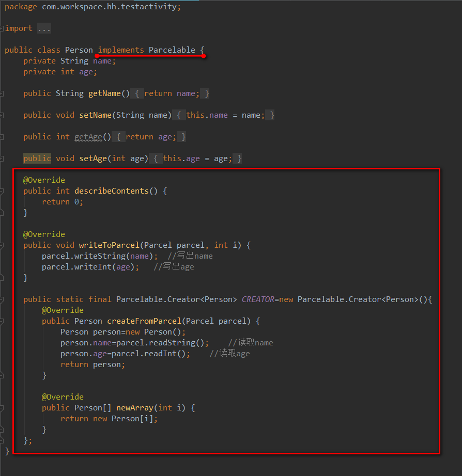Click highlighted "public" on setAge line
The image size is (462, 476).
[x=37, y=158]
